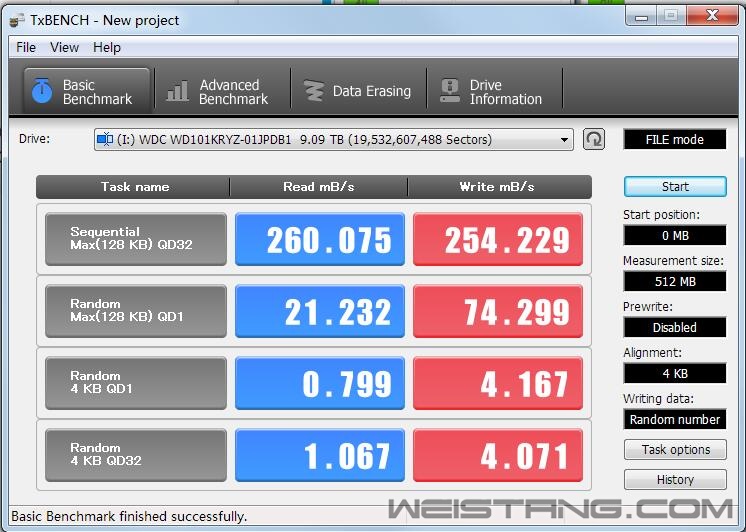Click the Prewrite Disabled field
The height and width of the screenshot is (532, 746).
675,327
